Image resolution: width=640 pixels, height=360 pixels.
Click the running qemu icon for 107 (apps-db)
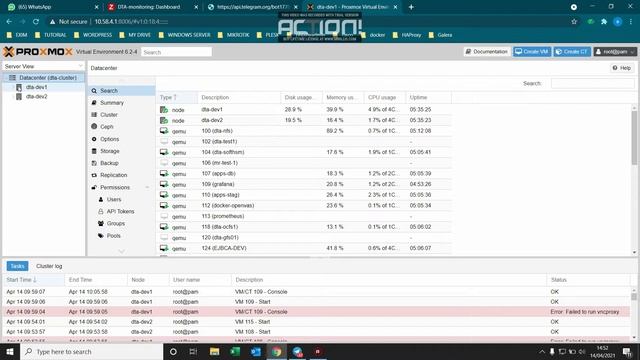point(164,173)
